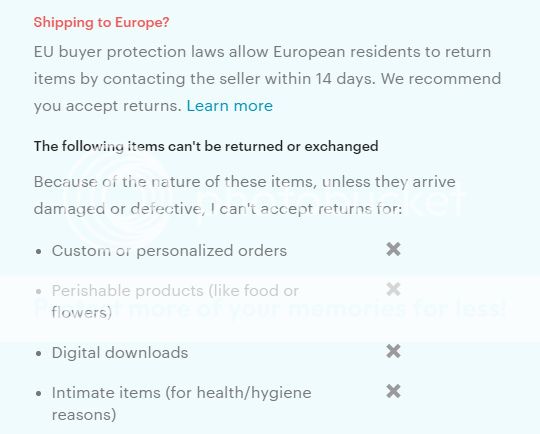Click the Because of the nature paragraph
The height and width of the screenshot is (434, 540).
tap(245, 195)
